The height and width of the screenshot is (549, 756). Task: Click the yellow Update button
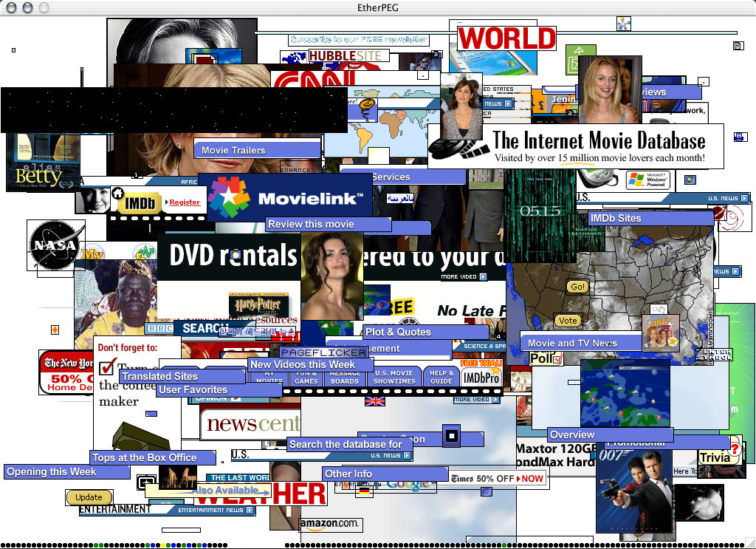(89, 497)
